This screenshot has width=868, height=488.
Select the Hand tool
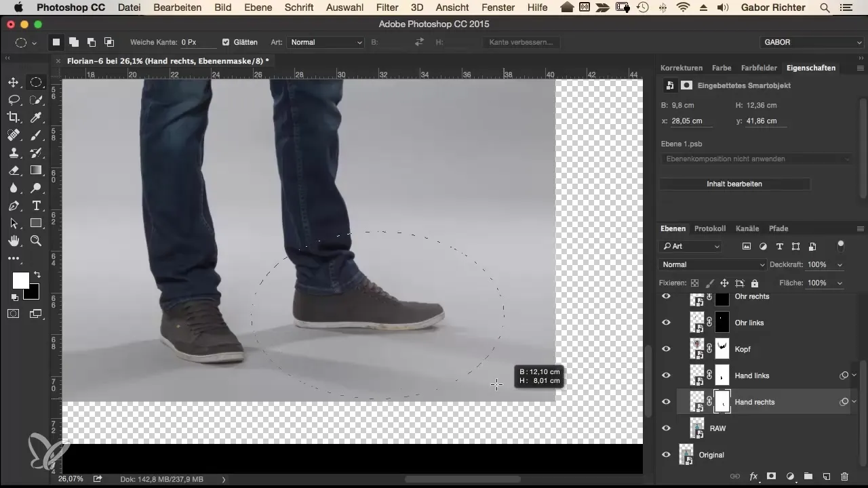14,241
